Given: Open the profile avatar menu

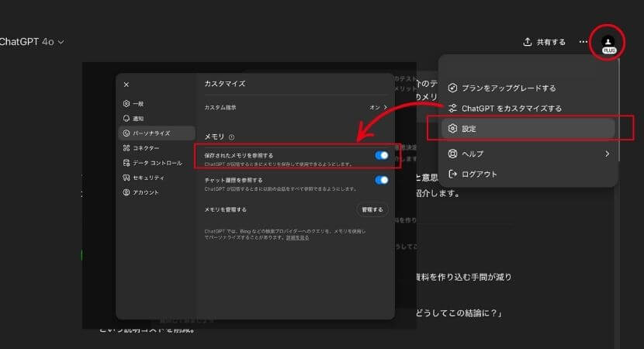Looking at the screenshot, I should [608, 43].
